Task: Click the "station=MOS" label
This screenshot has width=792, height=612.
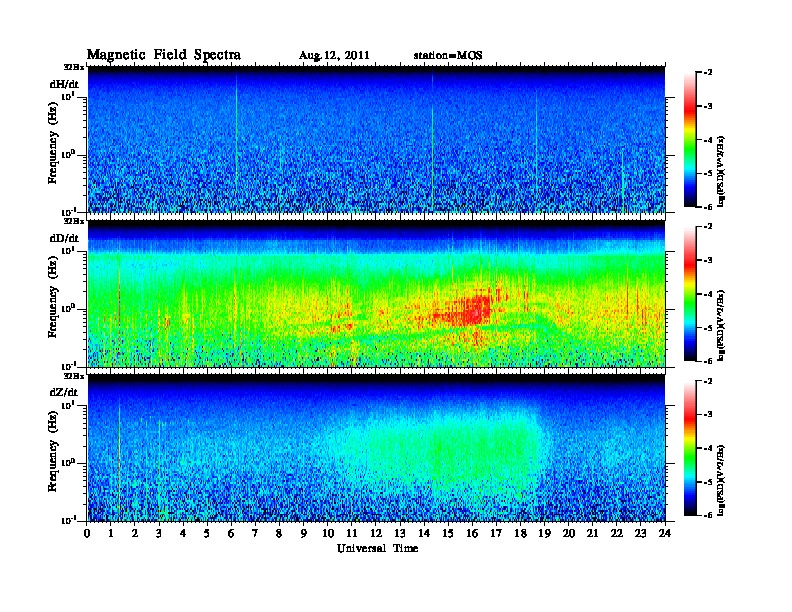Action: click(x=448, y=56)
